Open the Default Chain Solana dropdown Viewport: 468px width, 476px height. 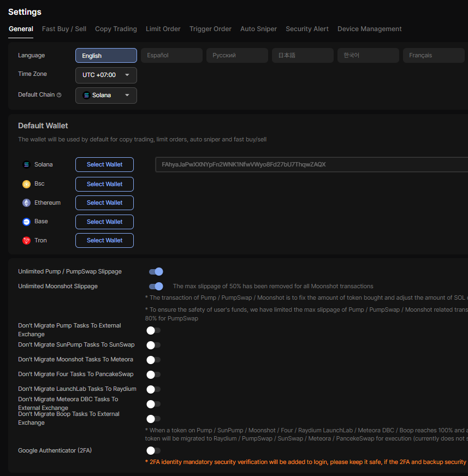(106, 96)
